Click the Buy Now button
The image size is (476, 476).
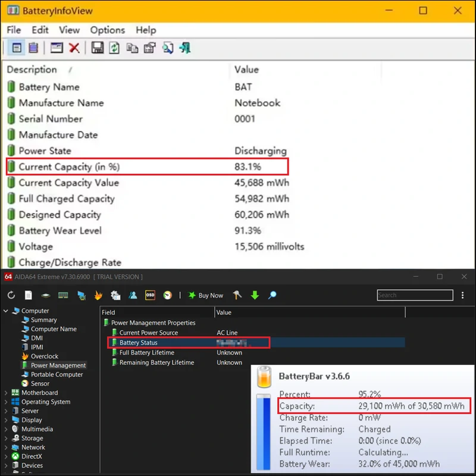[206, 295]
